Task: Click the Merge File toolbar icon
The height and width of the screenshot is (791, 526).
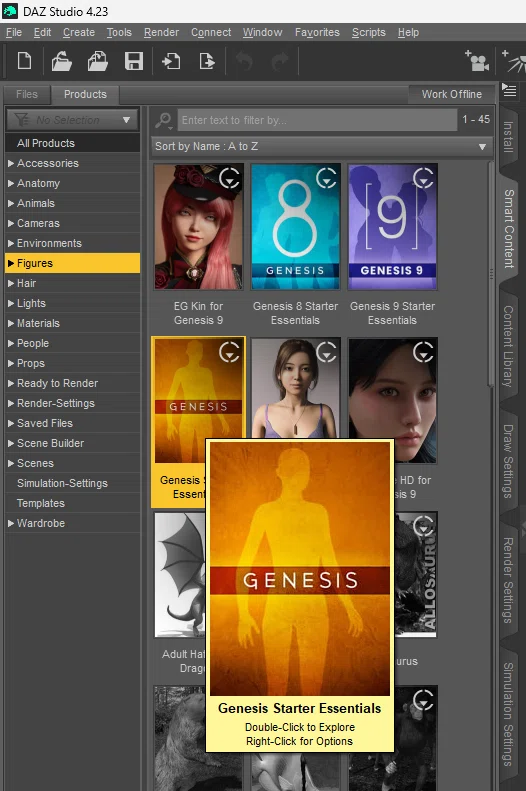Action: (x=97, y=61)
